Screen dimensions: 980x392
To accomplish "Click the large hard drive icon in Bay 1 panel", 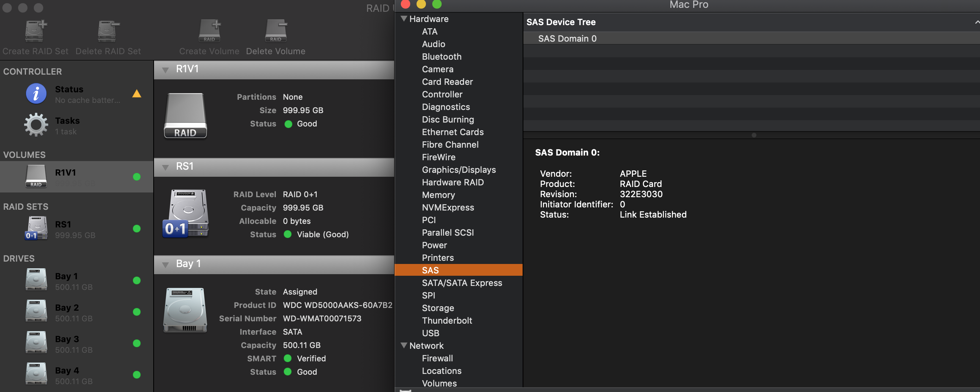I will point(185,310).
